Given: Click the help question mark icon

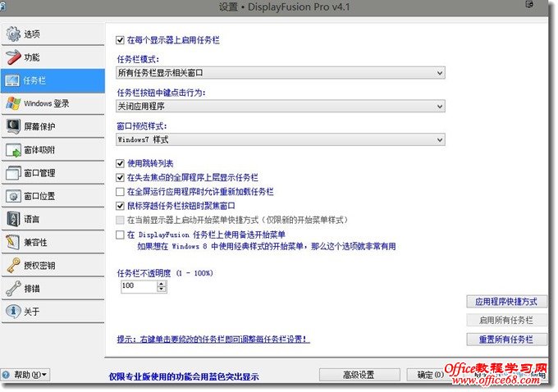Looking at the screenshot, I should (x=6, y=375).
